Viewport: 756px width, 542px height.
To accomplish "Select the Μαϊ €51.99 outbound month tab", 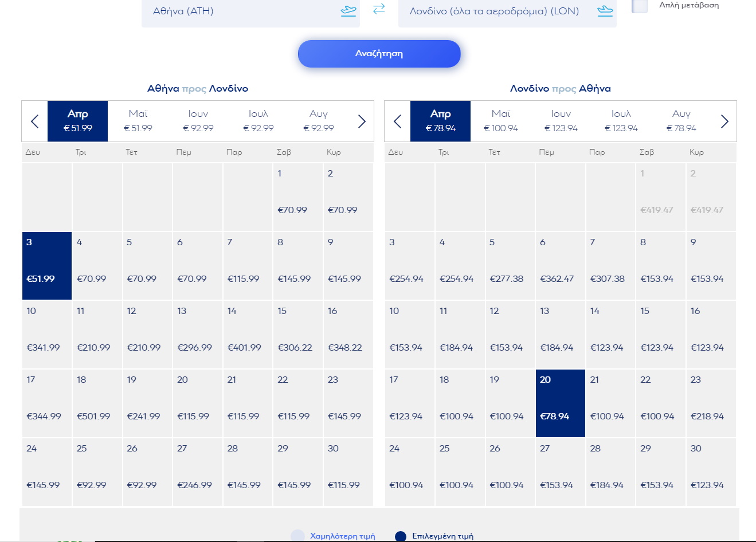I will click(138, 121).
